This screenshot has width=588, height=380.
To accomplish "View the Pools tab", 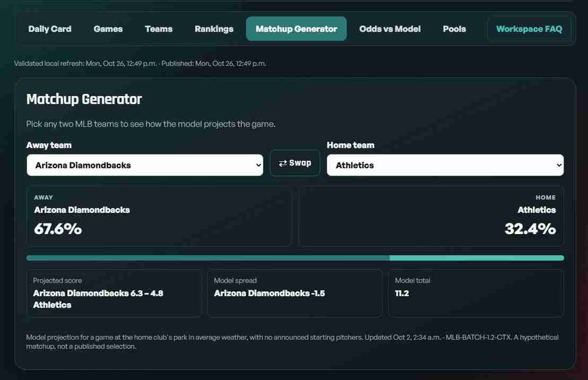I will (x=454, y=29).
